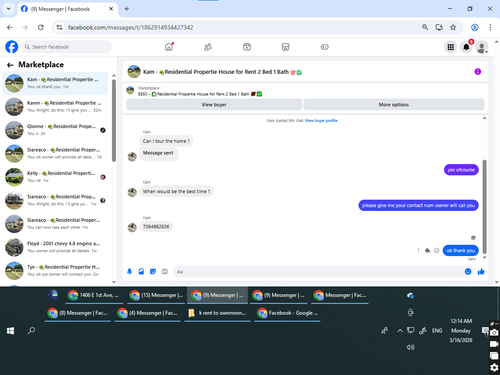Select the '7064982836' message
The width and height of the screenshot is (500, 375).
point(156,227)
